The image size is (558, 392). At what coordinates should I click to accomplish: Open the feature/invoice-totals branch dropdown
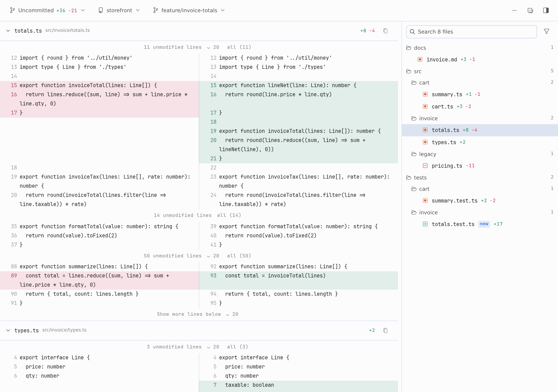pos(189,10)
